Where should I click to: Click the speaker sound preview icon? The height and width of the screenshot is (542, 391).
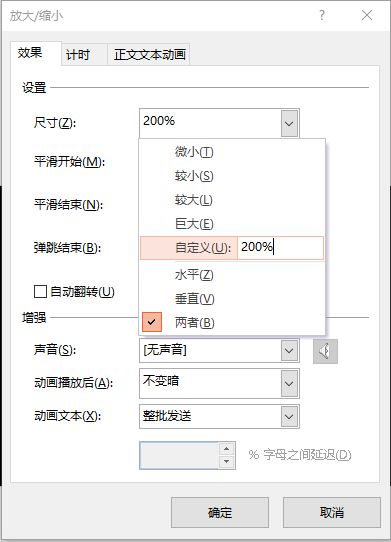pos(325,351)
